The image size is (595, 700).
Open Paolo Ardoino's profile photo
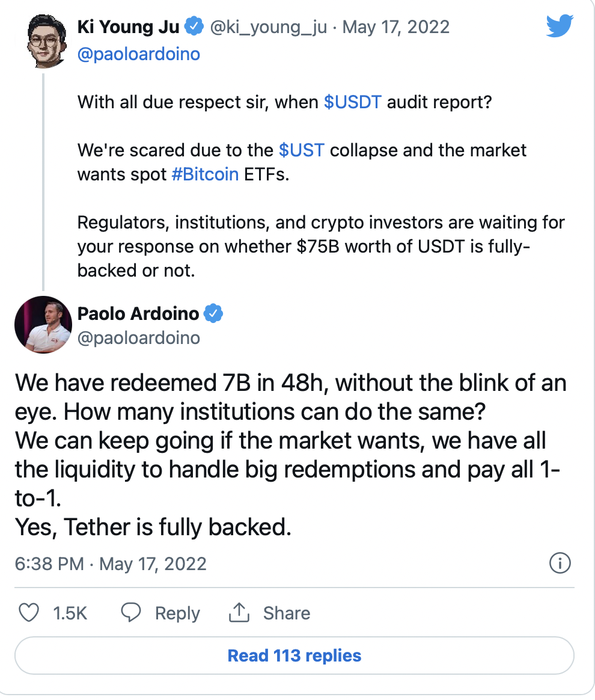point(42,325)
